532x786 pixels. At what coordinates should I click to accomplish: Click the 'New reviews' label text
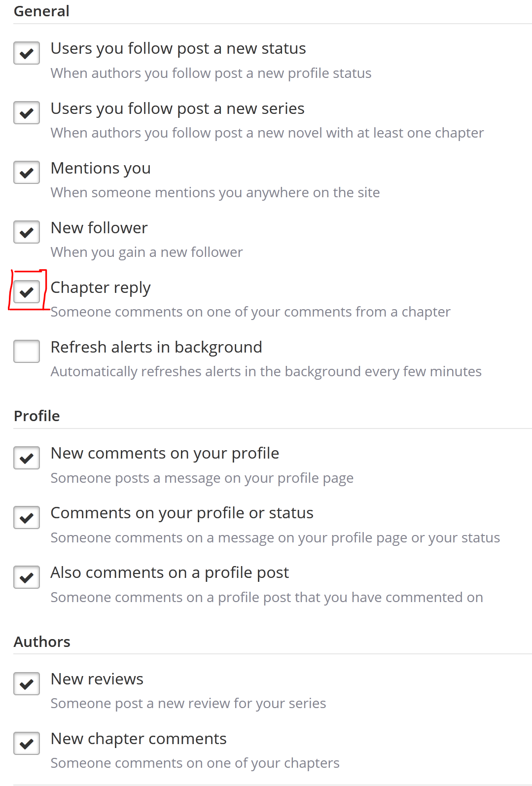click(97, 679)
